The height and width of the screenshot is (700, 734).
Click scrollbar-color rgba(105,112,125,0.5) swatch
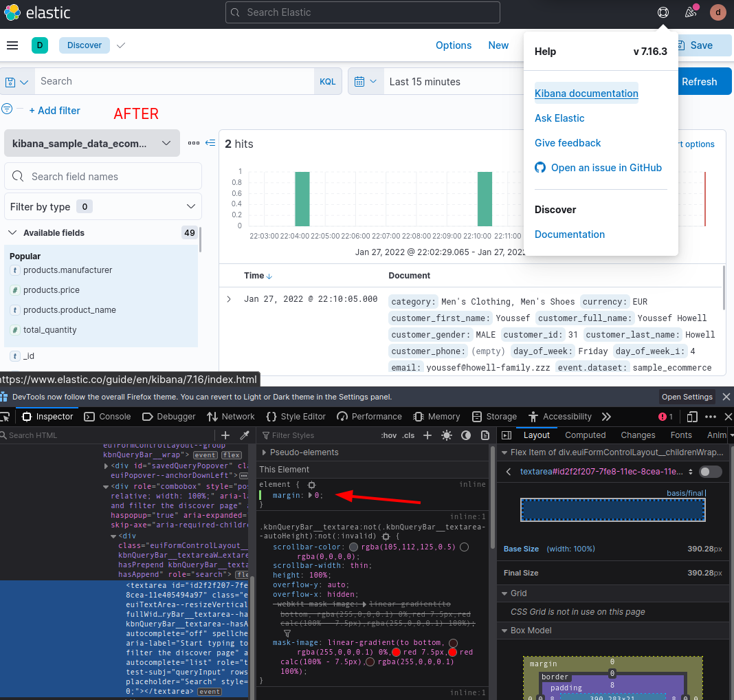tap(353, 547)
